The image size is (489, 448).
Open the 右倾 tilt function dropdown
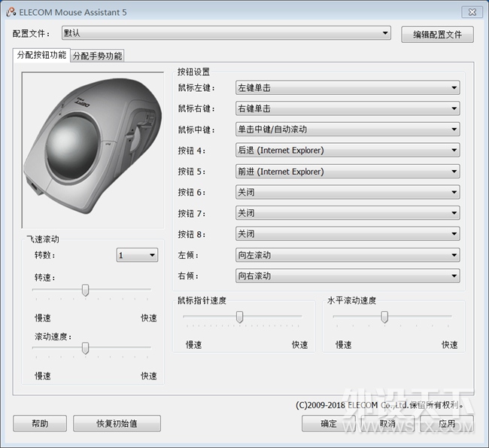pos(348,276)
